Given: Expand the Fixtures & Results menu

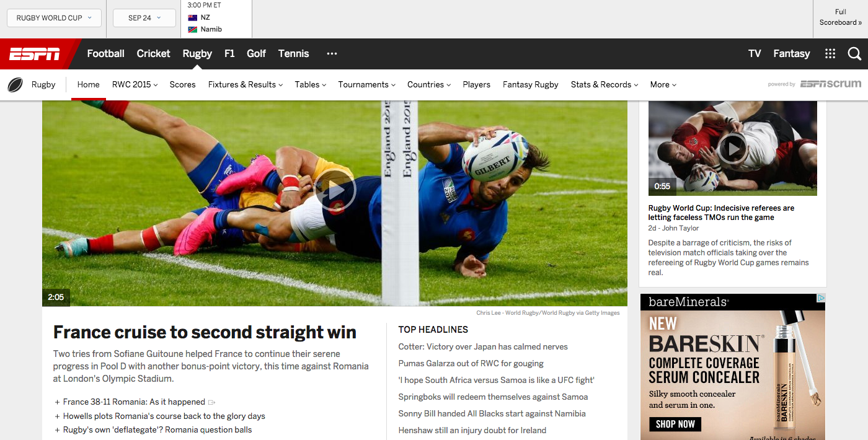Looking at the screenshot, I should pos(246,85).
